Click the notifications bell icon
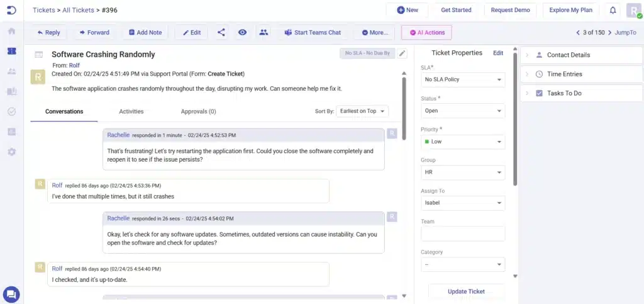Screen dimensions: 644x304 613,10
